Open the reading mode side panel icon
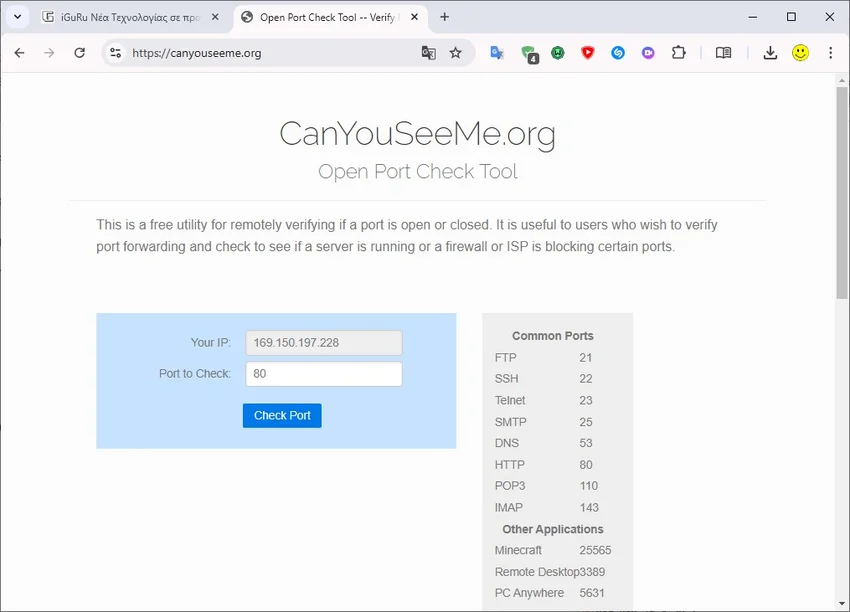The height and width of the screenshot is (612, 850). coord(723,53)
